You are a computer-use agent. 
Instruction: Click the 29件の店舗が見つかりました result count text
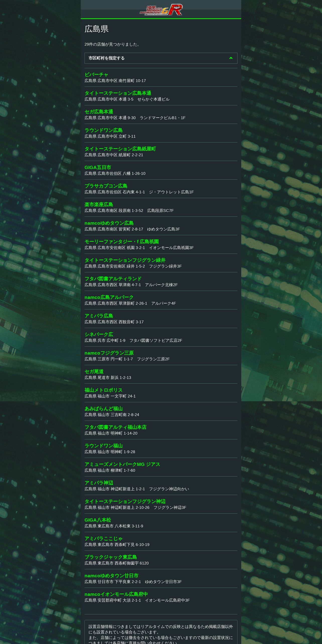(x=112, y=44)
